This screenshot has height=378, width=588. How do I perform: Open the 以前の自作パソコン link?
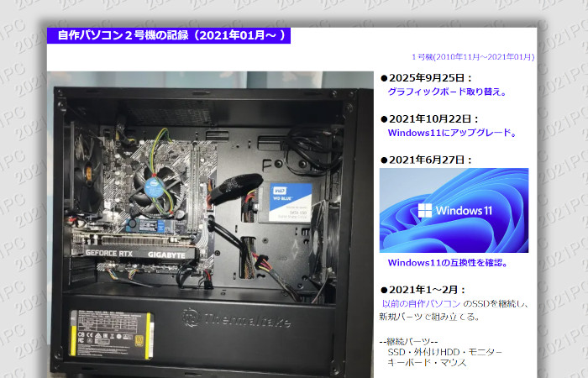click(421, 304)
